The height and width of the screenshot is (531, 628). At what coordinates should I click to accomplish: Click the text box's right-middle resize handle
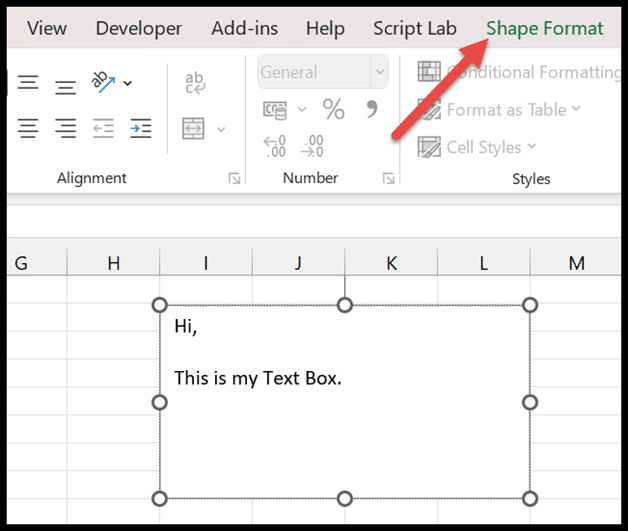530,402
